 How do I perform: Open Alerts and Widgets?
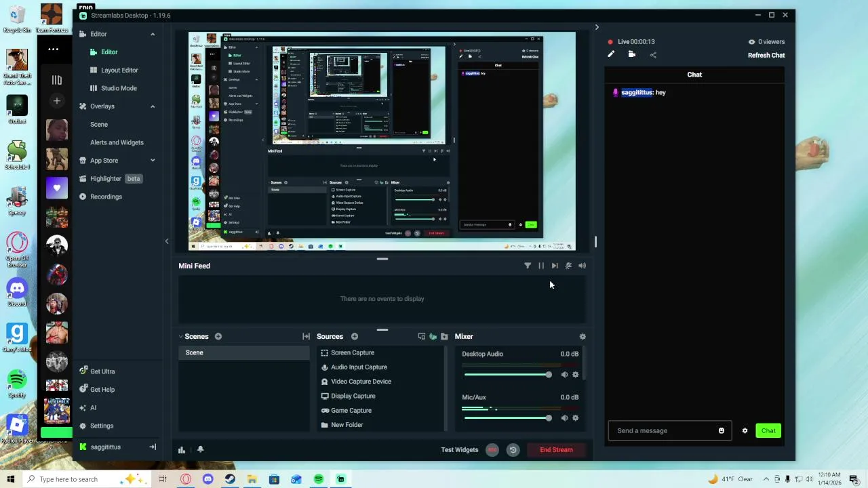(117, 142)
